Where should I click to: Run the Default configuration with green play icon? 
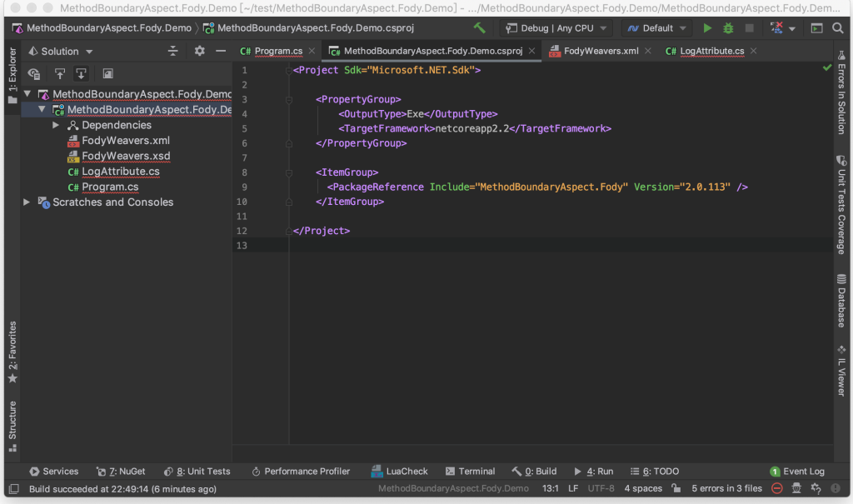[707, 27]
